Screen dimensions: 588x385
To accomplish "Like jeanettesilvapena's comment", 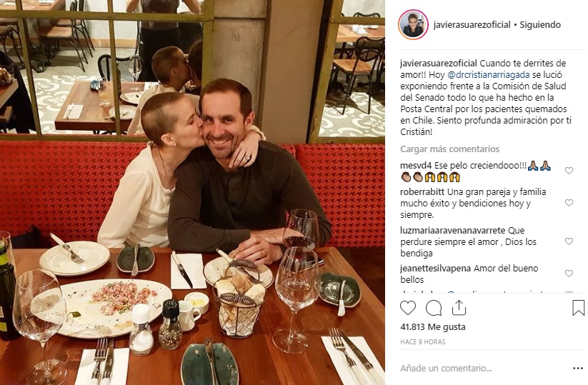I will [569, 274].
